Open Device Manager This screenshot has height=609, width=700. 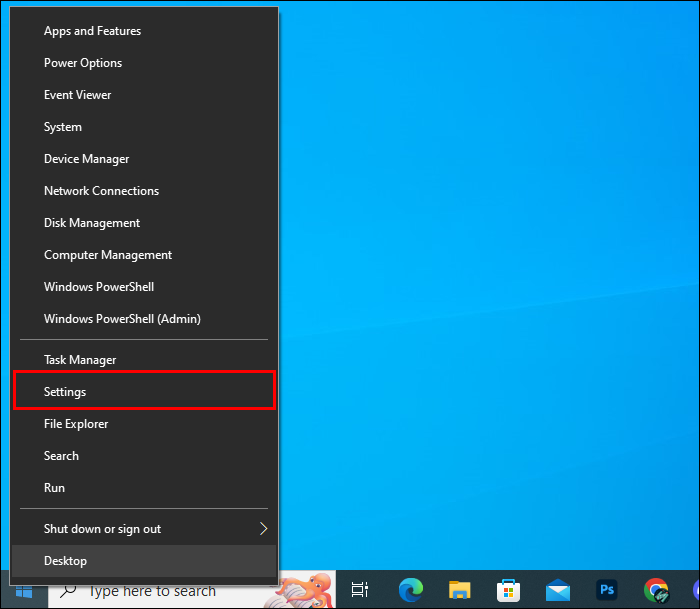tap(86, 159)
